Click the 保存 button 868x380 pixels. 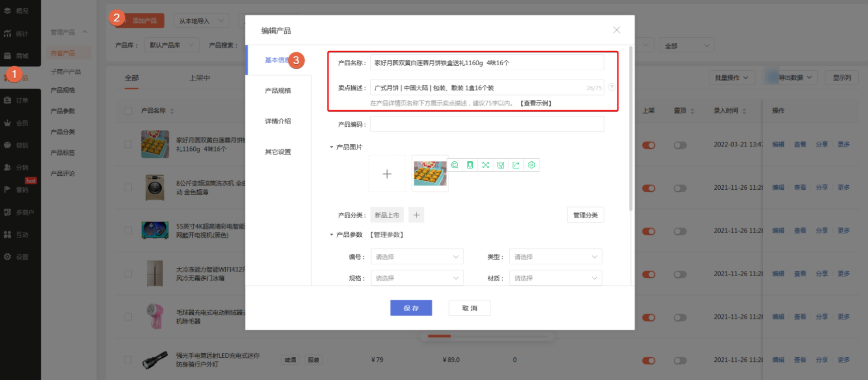[x=411, y=308]
